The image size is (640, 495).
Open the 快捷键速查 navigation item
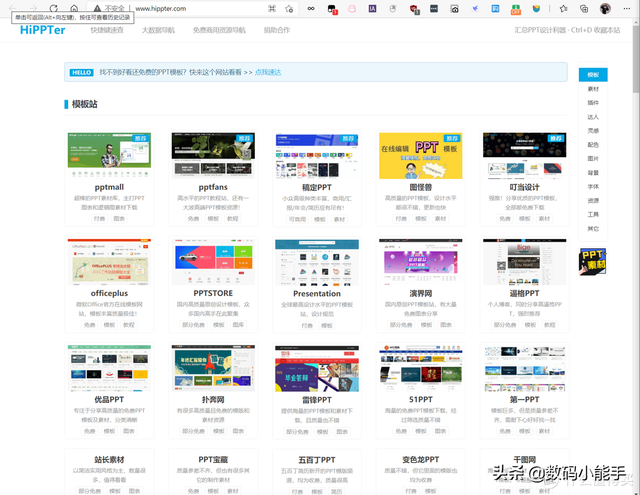108,31
